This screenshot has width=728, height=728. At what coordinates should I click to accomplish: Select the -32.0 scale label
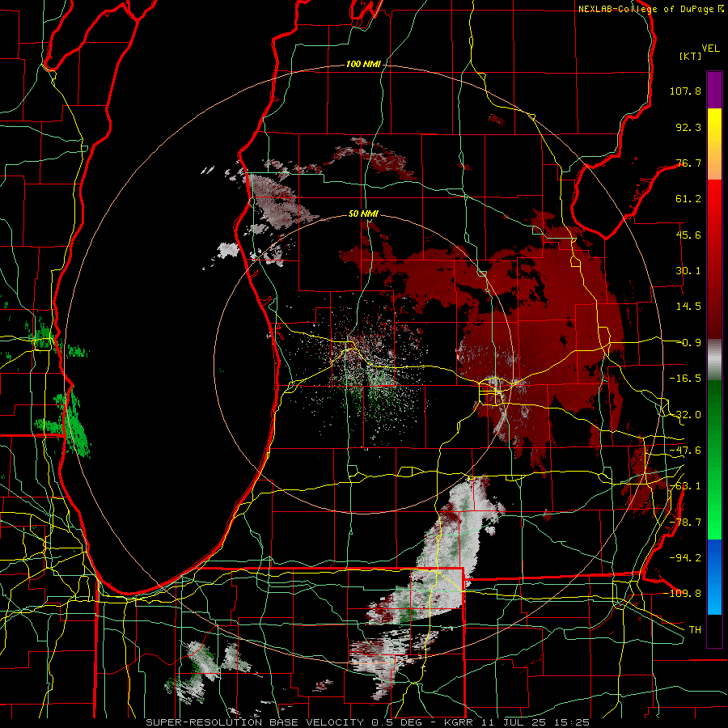(x=685, y=415)
